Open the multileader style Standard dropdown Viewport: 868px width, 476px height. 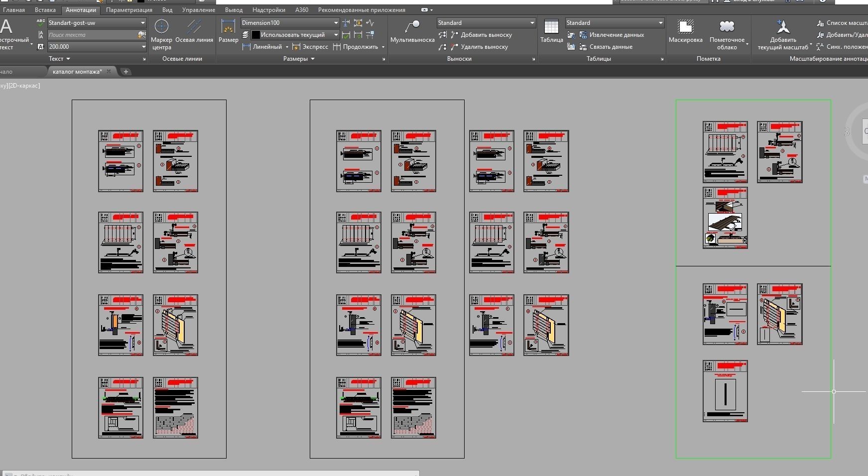tap(532, 23)
